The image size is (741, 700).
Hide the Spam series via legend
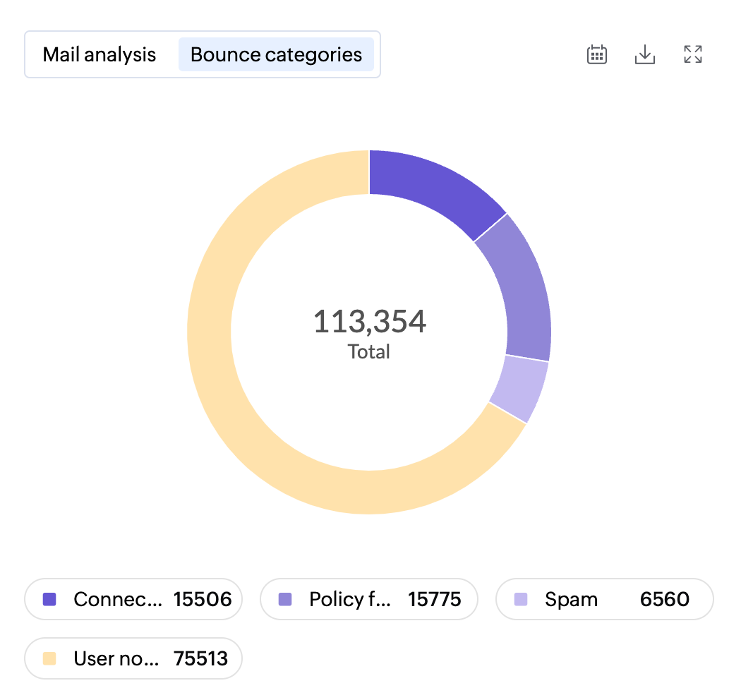[604, 599]
